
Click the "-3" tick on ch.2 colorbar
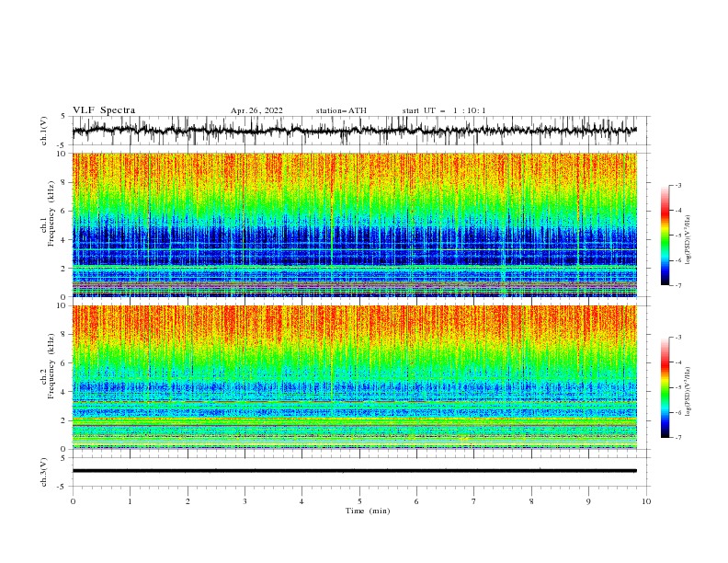[x=677, y=338]
